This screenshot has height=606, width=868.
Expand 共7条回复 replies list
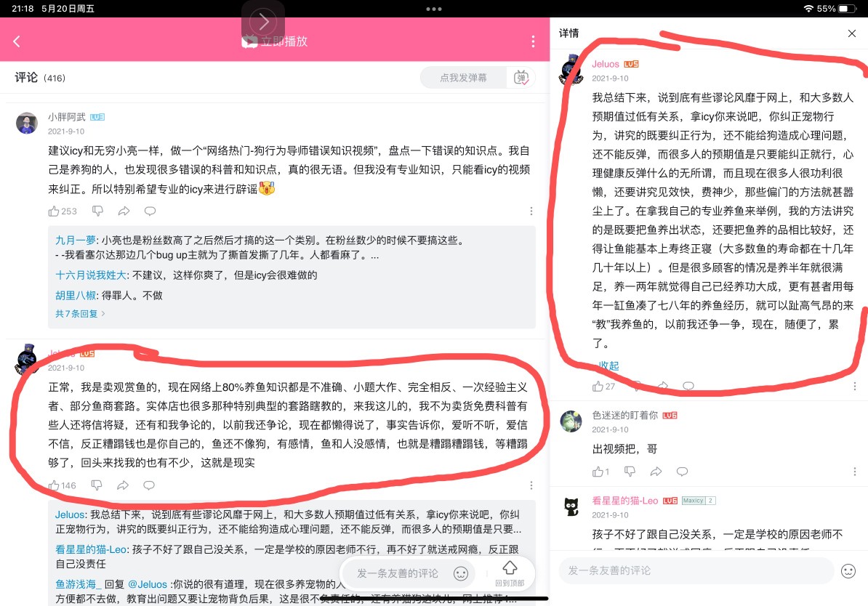(x=80, y=314)
